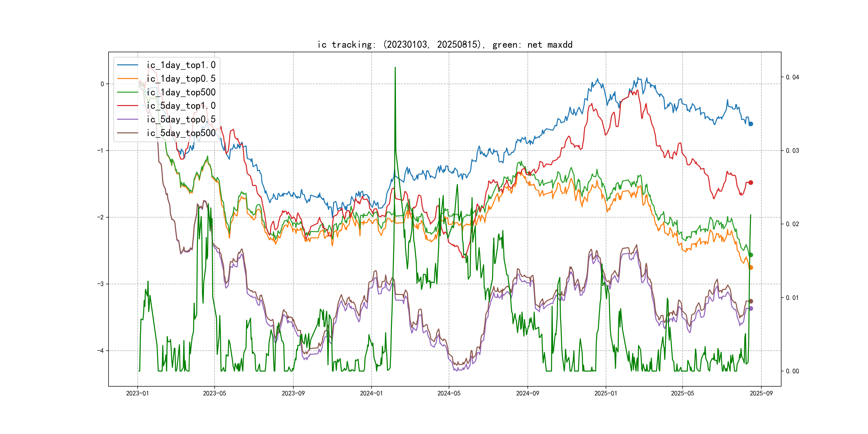The height and width of the screenshot is (434, 868).
Task: Click the 2024-01 x-axis tick label
Action: pos(371,393)
